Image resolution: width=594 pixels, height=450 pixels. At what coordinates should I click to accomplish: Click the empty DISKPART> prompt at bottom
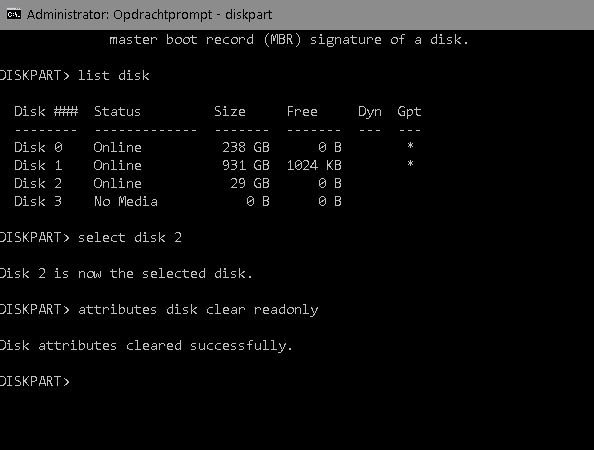[x=35, y=381]
